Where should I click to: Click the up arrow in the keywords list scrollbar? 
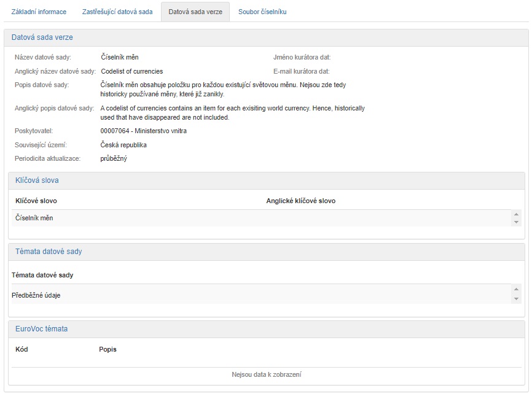click(516, 214)
